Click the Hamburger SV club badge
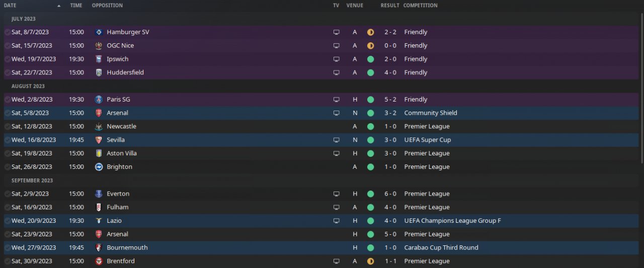 click(x=99, y=32)
